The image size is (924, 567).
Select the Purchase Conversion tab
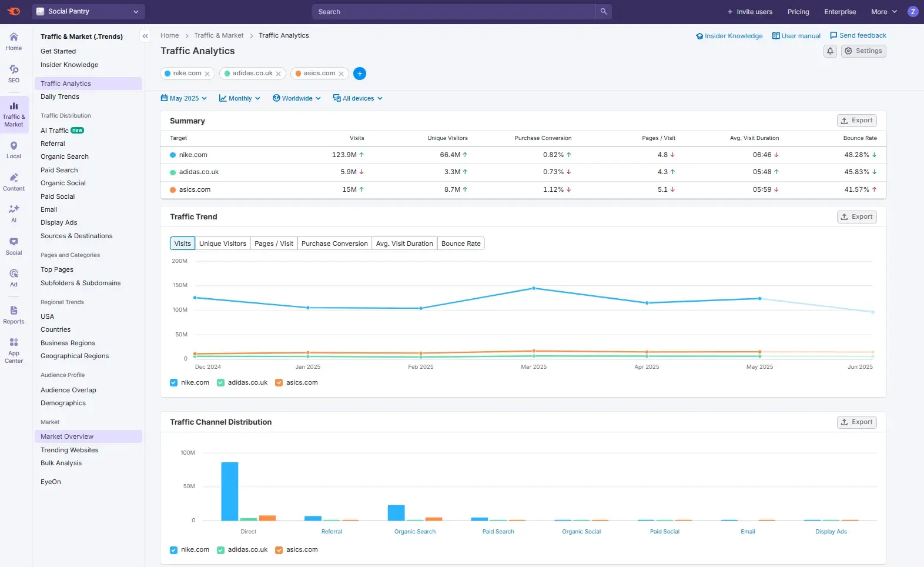point(334,244)
